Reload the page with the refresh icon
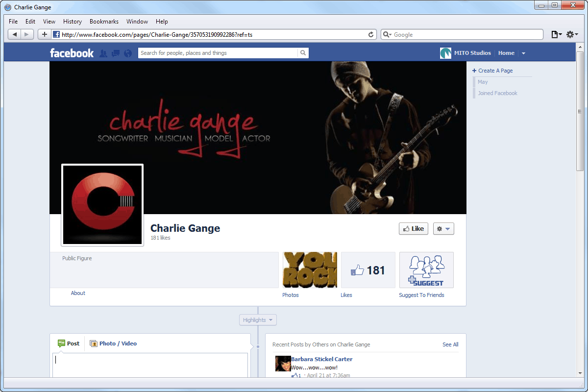 (371, 34)
